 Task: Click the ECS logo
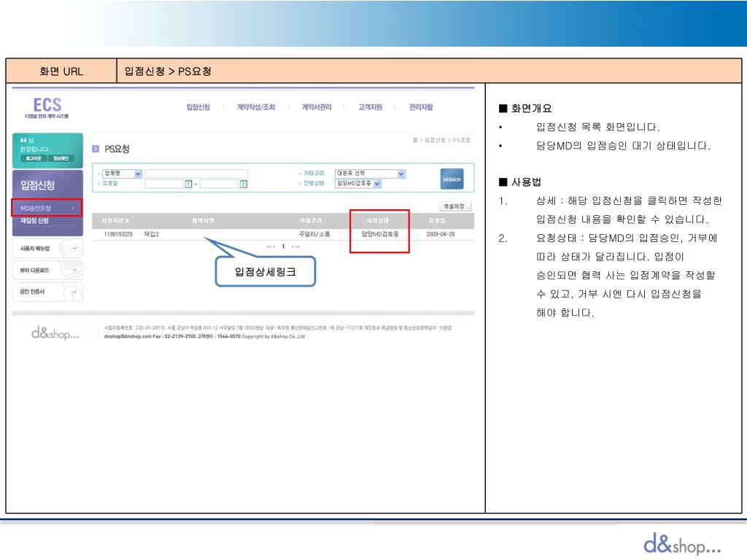click(47, 107)
